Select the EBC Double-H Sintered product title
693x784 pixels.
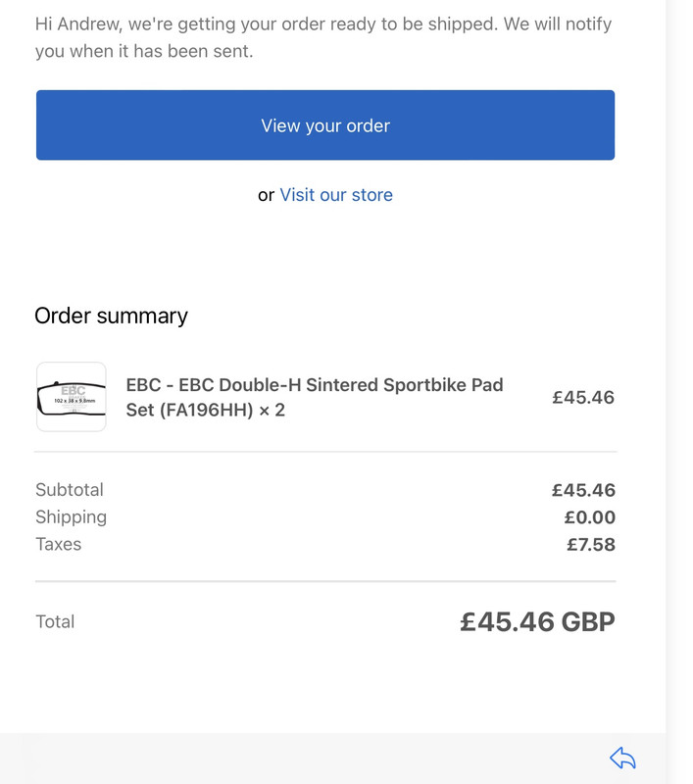pos(315,397)
